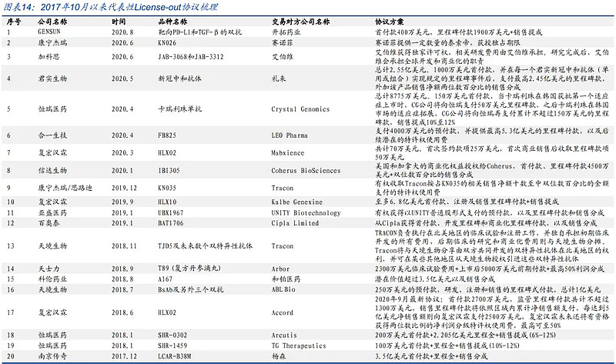Select company '天士力'
Viewport: 616px width, 364px height.
pos(49,269)
